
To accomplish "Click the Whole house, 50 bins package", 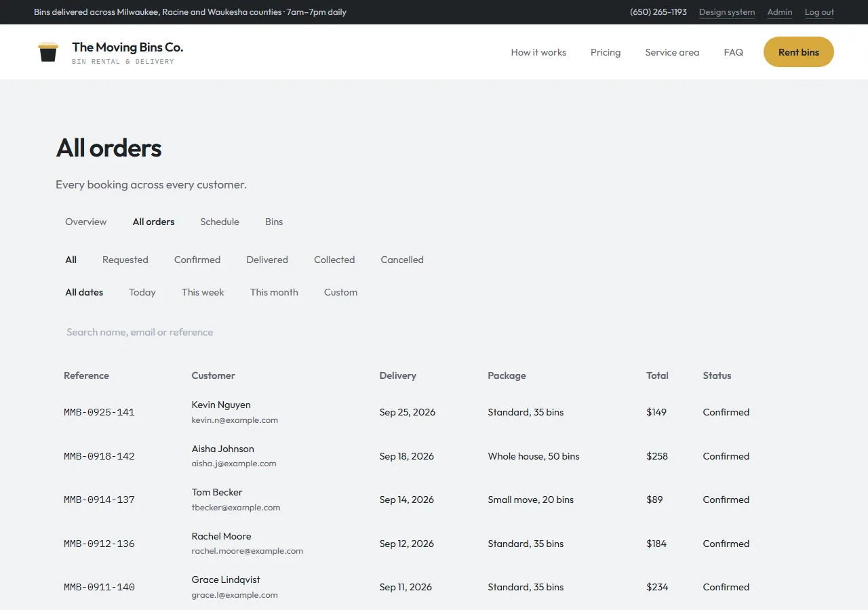I will [x=534, y=456].
